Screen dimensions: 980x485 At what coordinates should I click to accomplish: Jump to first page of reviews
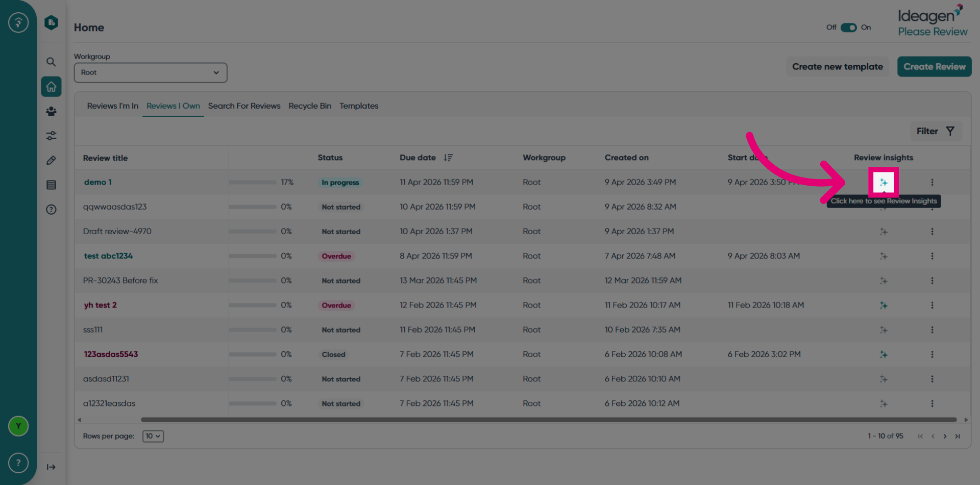click(920, 436)
